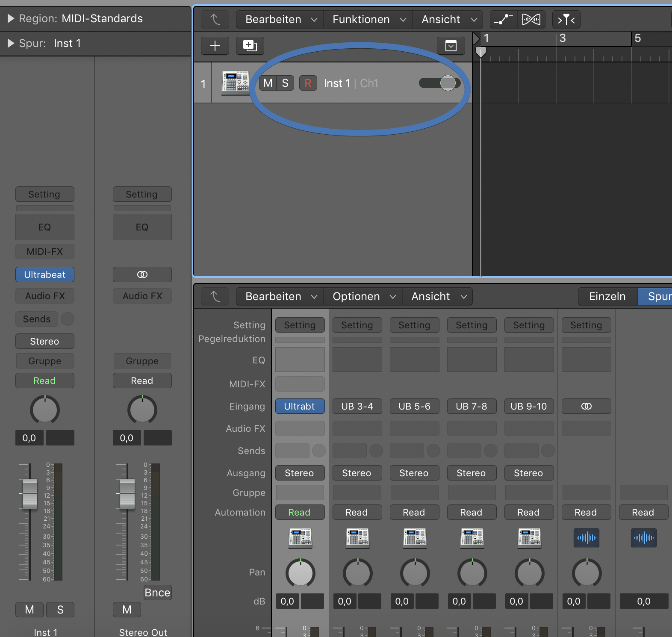Expand the Spur Inst 1 disclosure triangle
672x637 pixels.
(11, 43)
